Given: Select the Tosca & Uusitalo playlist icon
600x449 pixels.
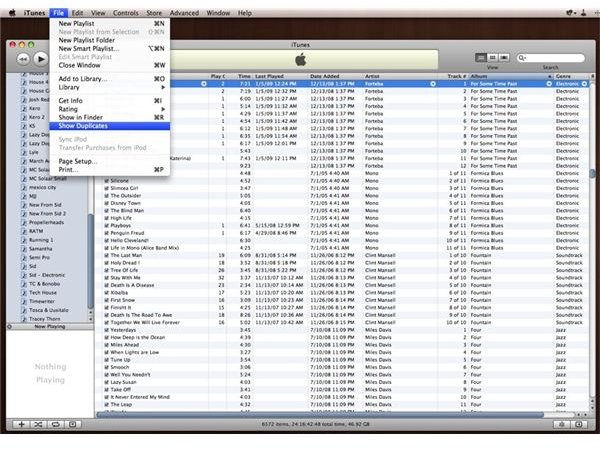Looking at the screenshot, I should tap(24, 310).
